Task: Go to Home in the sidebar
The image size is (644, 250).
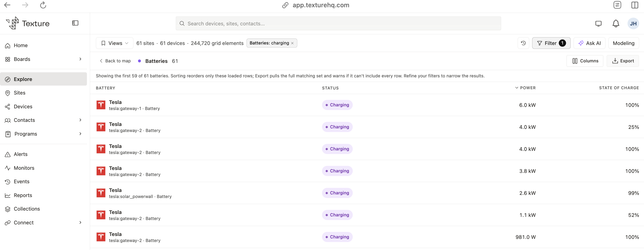Action: (44, 45)
